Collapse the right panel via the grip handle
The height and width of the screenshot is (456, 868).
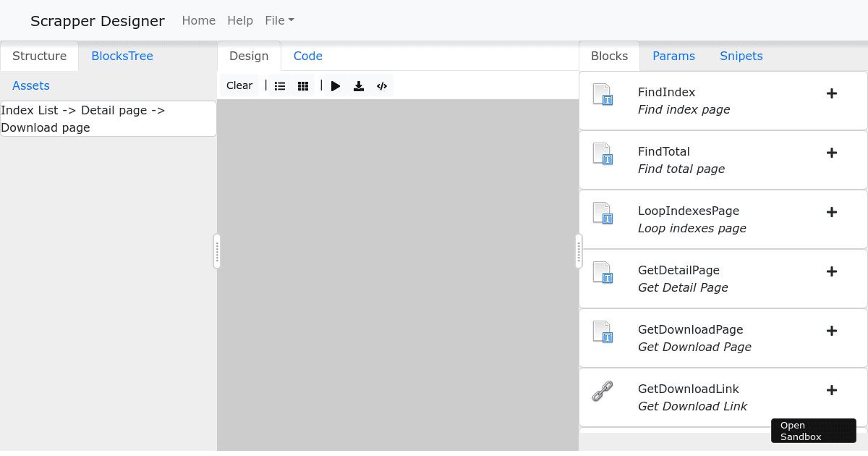[578, 251]
